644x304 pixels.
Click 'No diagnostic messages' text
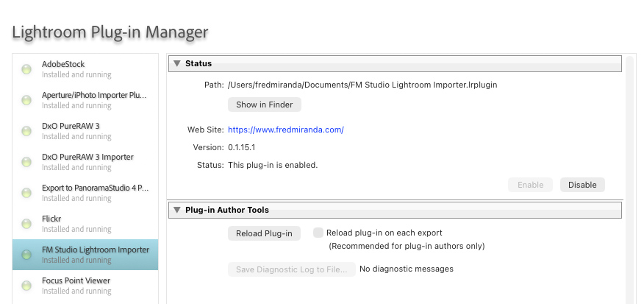407,269
